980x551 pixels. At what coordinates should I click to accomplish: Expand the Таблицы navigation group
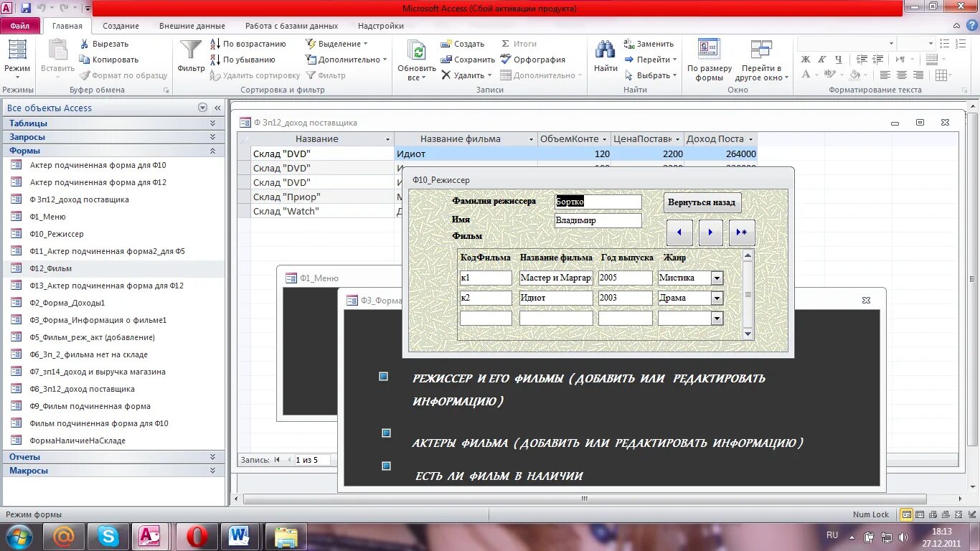pos(212,123)
